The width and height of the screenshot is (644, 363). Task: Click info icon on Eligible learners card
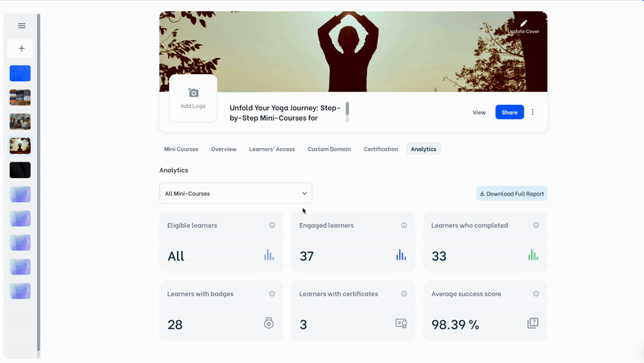[x=272, y=225]
